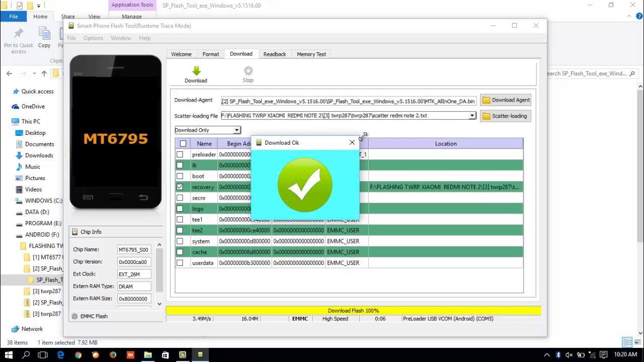Check the logo partition checkbox
Viewport: 644px width, 362px height.
coord(180,209)
